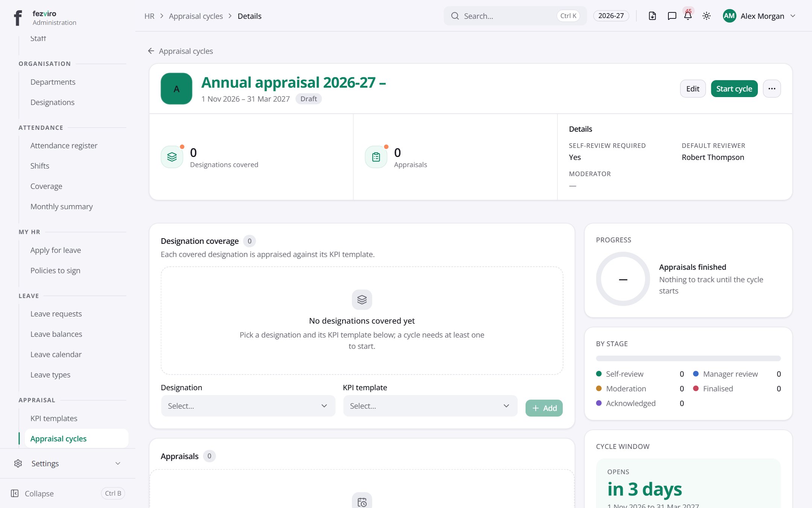Click Appraisal cycles breadcrumb link

click(196, 16)
